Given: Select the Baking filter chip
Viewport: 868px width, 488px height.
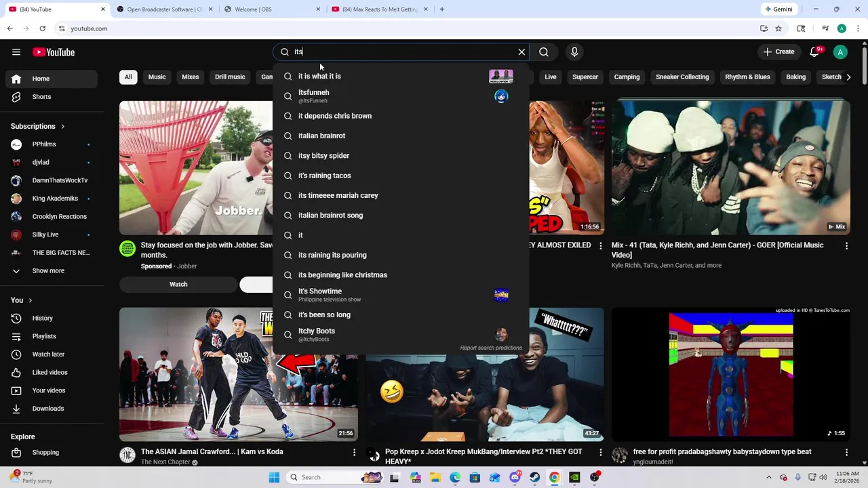Looking at the screenshot, I should point(796,77).
